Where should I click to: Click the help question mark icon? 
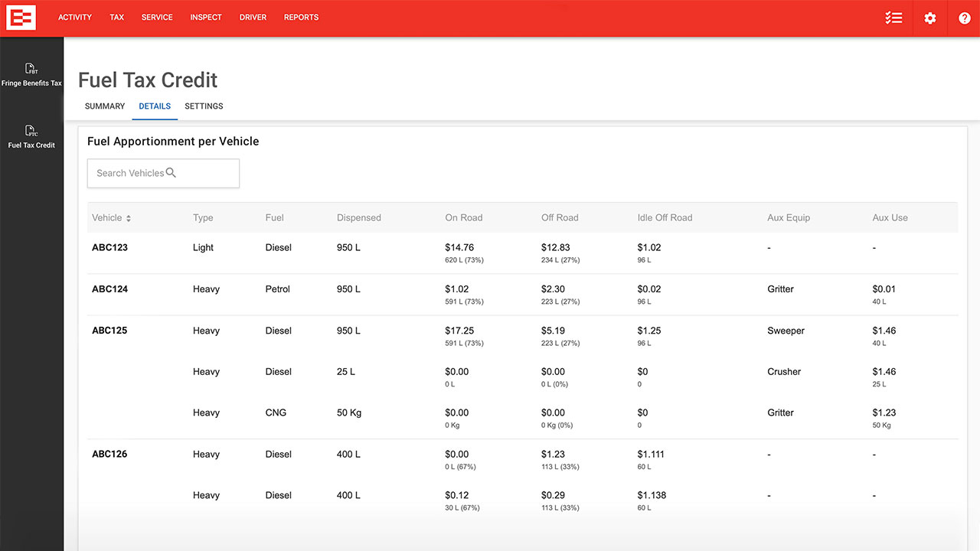(x=965, y=18)
